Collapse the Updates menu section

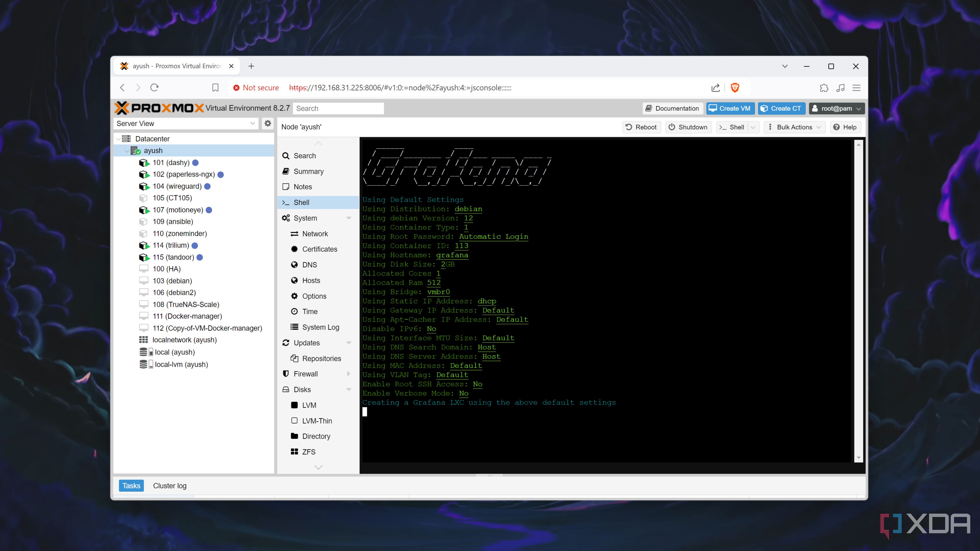(348, 343)
